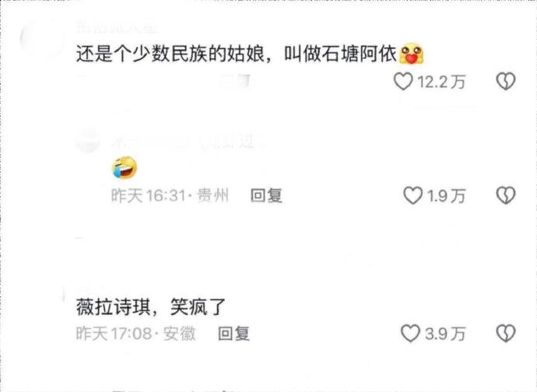Reply to the 昨天 17:08 安徽 comment
Viewport: 537px width, 392px height.
(x=233, y=334)
